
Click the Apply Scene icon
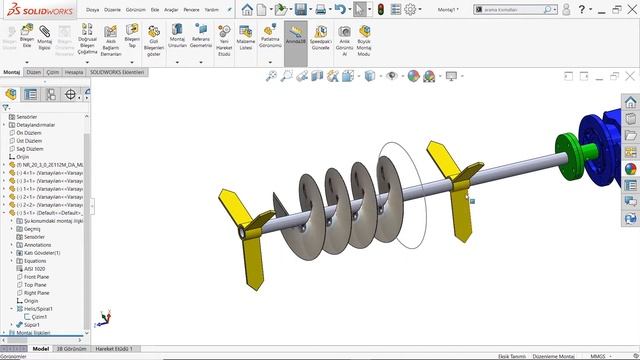(429, 76)
